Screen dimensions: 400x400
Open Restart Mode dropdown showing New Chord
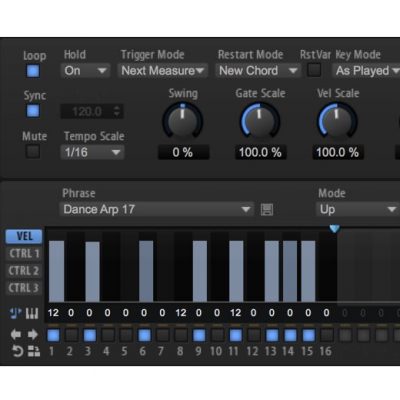(258, 71)
